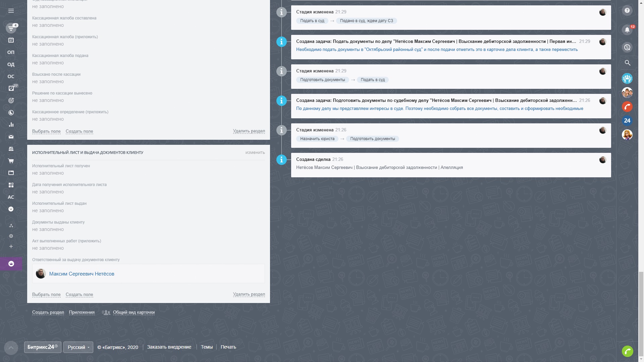Open Общий вид карточки options
Screen dimensions: 644x362
pos(133,312)
